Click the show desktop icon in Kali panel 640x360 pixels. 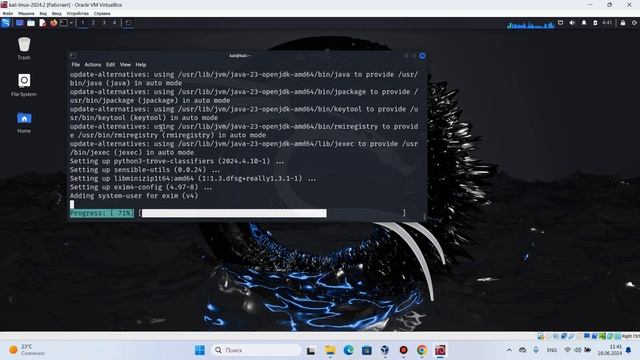(x=19, y=23)
